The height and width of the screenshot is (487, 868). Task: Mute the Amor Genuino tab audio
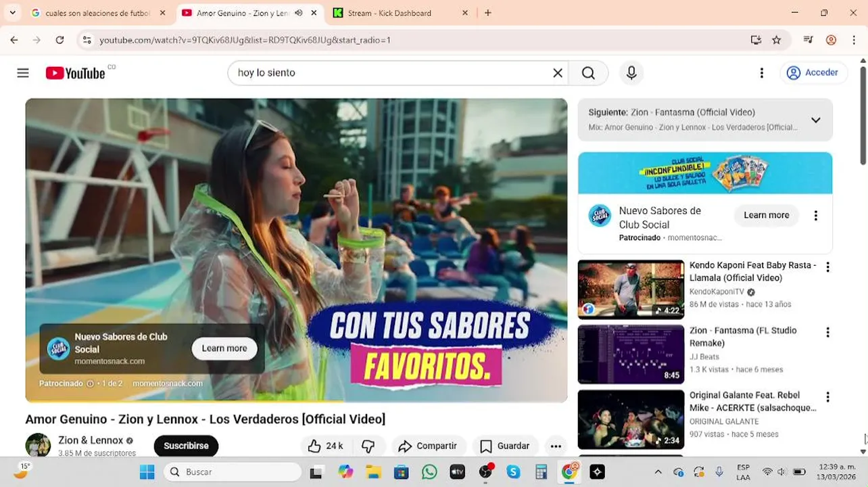point(299,13)
